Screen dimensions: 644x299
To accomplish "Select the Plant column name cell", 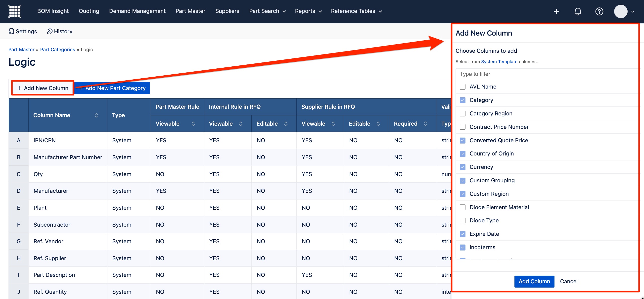I will click(68, 208).
